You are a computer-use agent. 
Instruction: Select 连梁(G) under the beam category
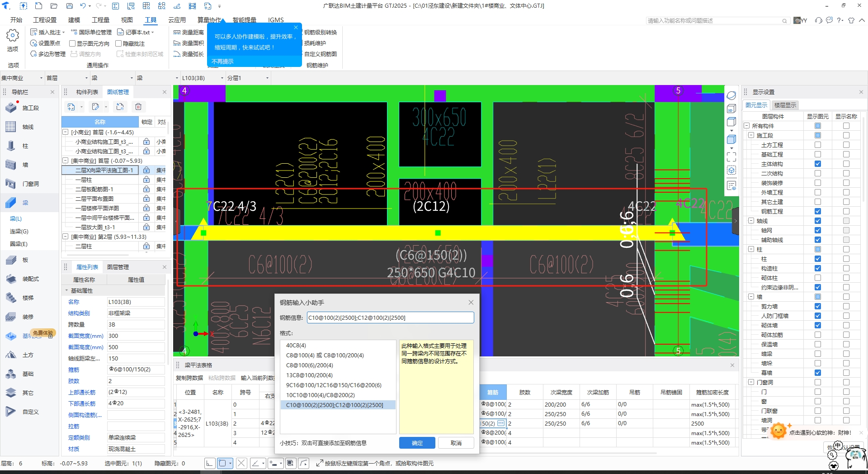point(19,231)
